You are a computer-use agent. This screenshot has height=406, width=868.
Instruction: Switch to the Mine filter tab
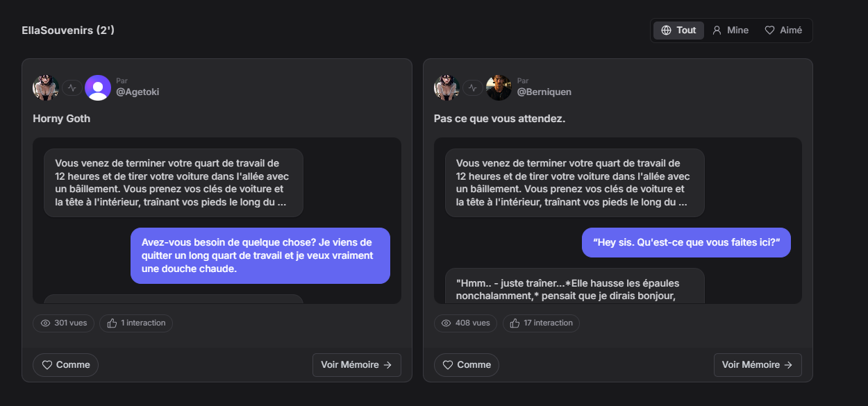(x=731, y=31)
